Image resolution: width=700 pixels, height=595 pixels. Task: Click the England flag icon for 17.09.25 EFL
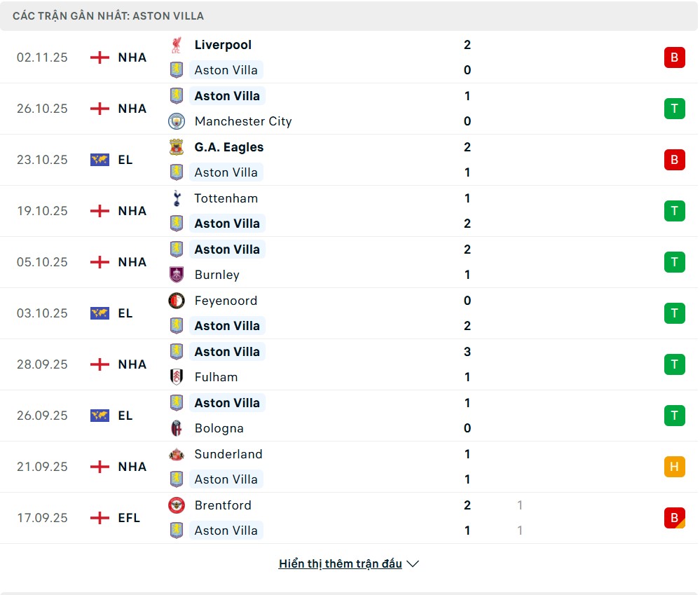[x=99, y=518]
